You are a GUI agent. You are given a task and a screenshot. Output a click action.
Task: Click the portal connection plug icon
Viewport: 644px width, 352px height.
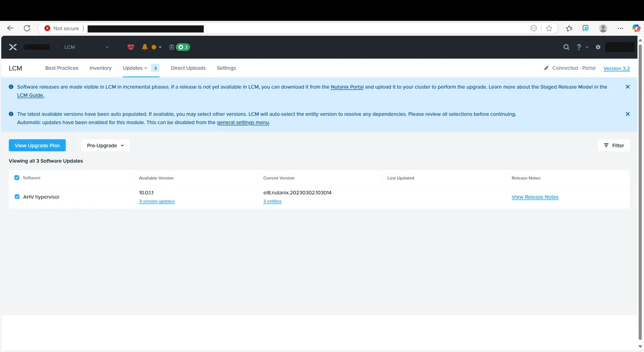point(546,68)
